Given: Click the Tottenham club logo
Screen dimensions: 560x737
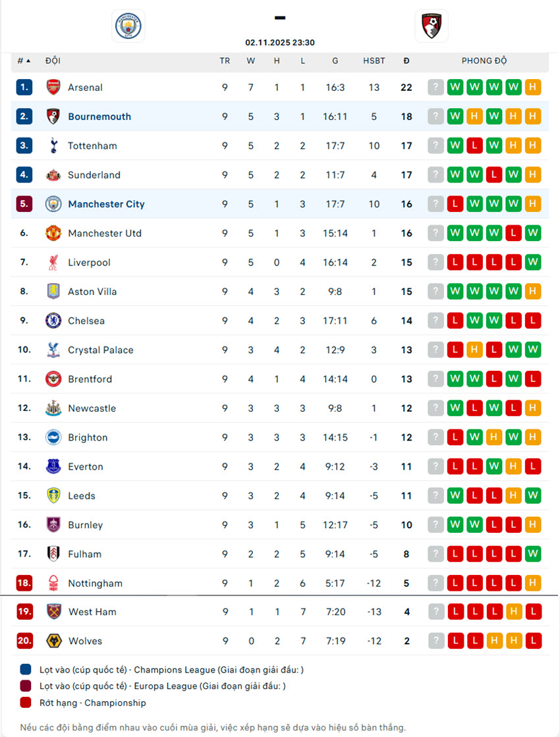Looking at the screenshot, I should click(x=53, y=146).
